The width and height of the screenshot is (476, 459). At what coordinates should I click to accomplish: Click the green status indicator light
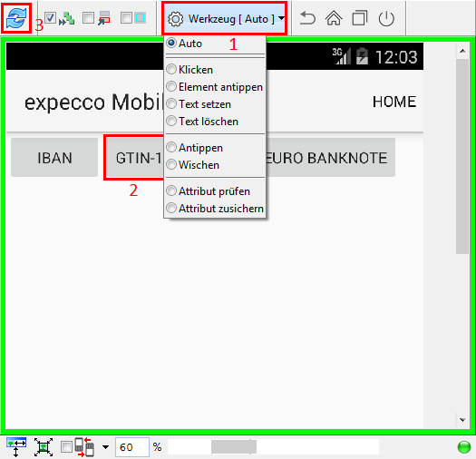click(x=464, y=447)
